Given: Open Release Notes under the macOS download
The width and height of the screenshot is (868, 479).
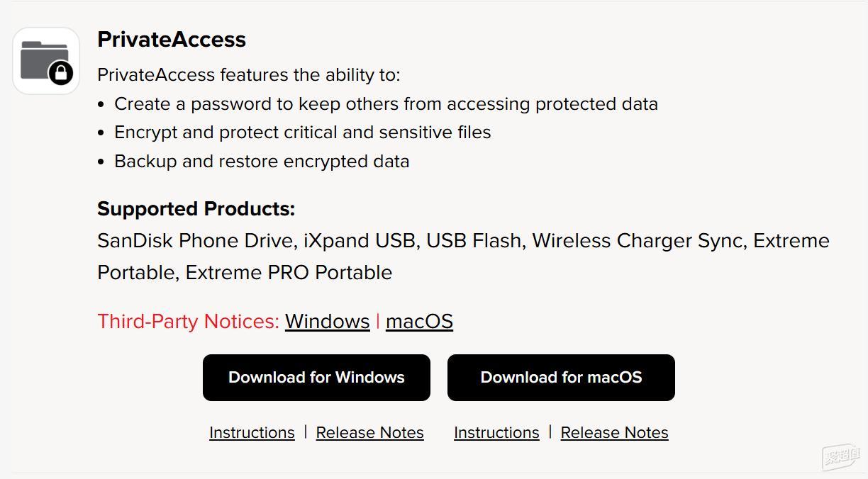Looking at the screenshot, I should pyautogui.click(x=614, y=432).
